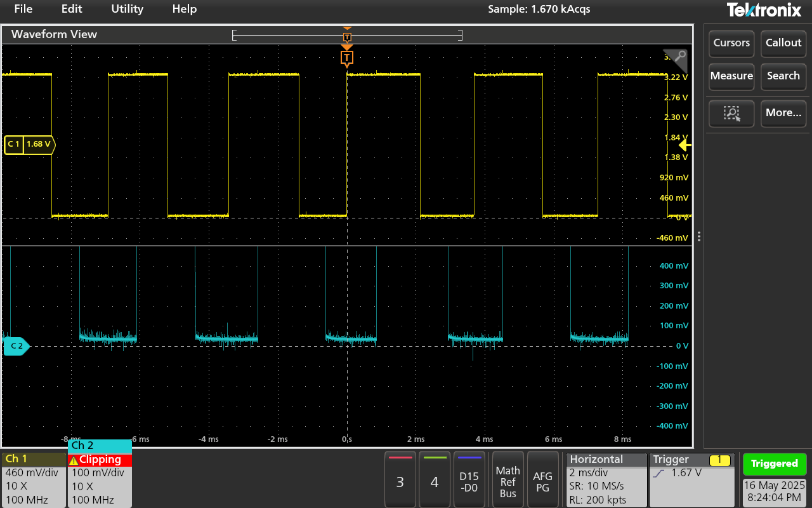
Task: Click the Measure button
Action: pos(731,76)
